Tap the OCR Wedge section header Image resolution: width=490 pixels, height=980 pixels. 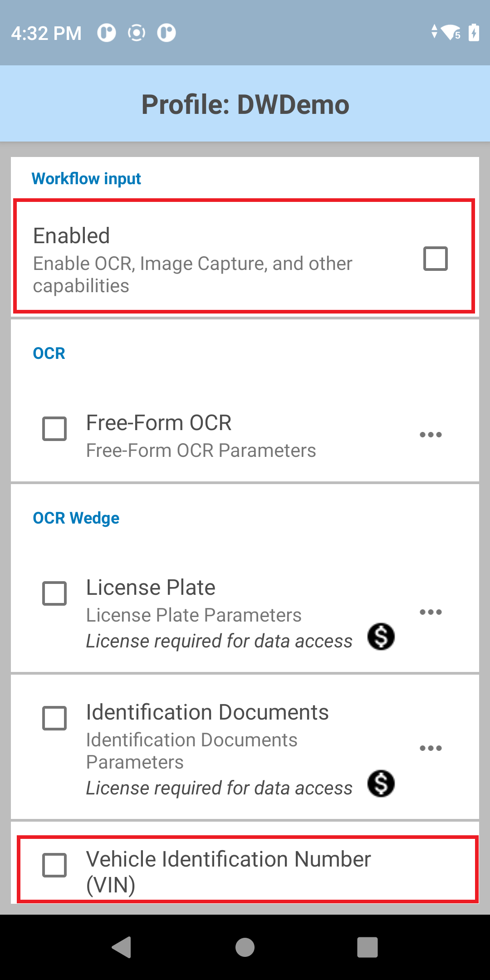pyautogui.click(x=76, y=518)
